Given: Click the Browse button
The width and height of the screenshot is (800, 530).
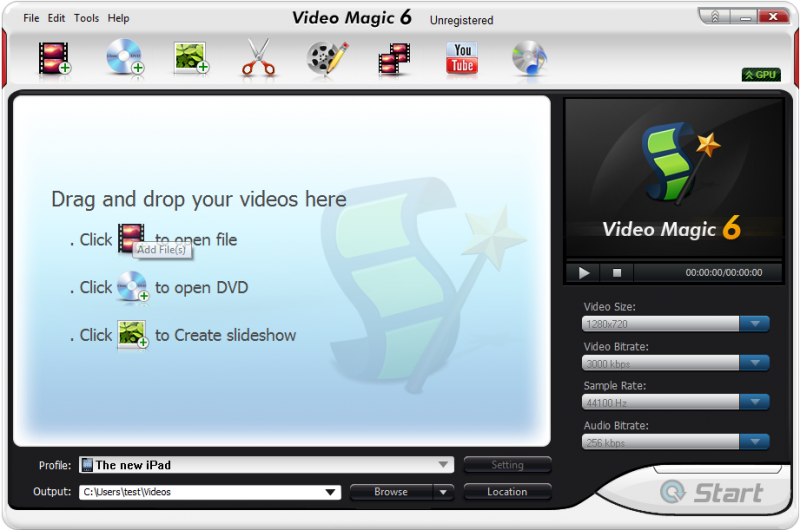Looking at the screenshot, I should (391, 492).
